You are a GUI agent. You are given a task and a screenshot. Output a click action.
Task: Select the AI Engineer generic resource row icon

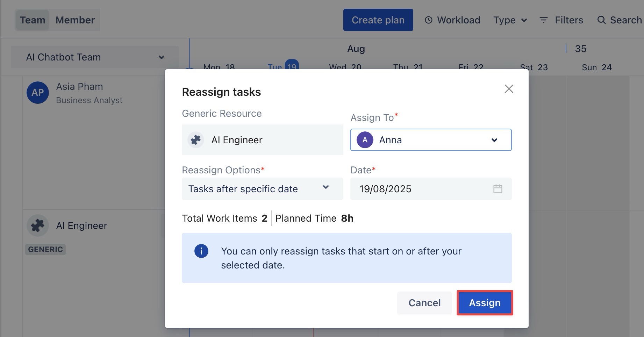tap(38, 225)
